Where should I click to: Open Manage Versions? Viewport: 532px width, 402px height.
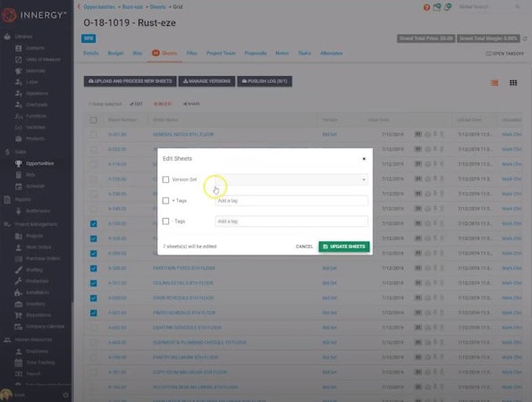207,81
